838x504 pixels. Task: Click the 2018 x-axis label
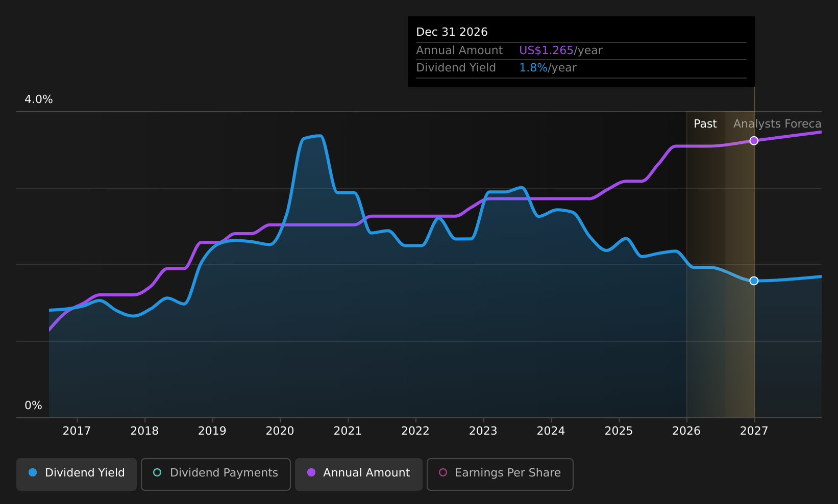point(144,431)
